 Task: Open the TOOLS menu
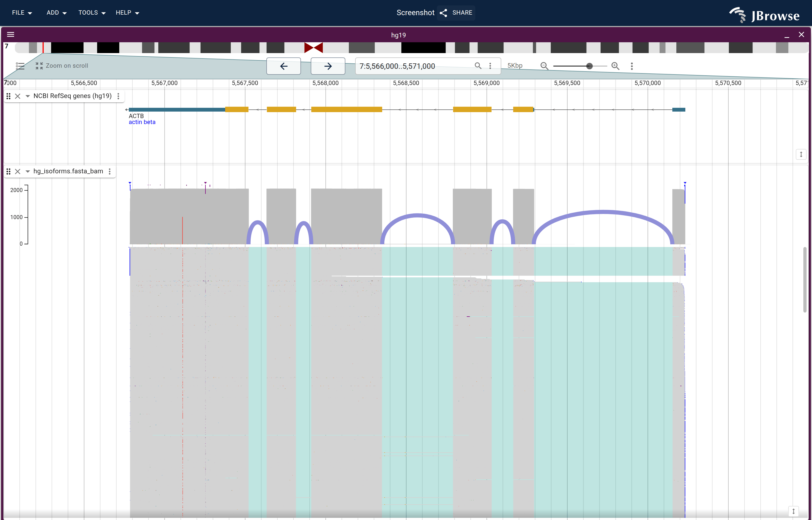92,13
